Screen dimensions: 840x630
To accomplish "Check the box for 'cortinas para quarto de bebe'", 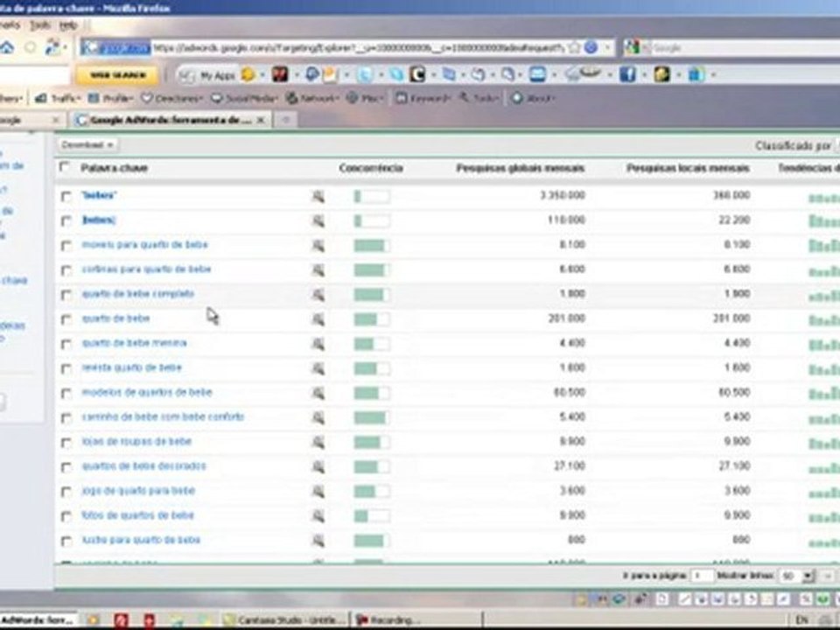I will point(66,270).
